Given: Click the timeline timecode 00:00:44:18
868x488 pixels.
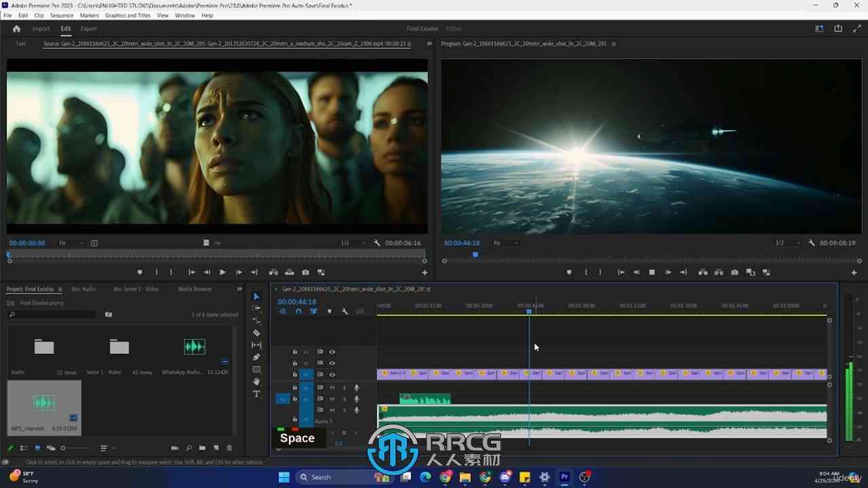Looking at the screenshot, I should (297, 302).
